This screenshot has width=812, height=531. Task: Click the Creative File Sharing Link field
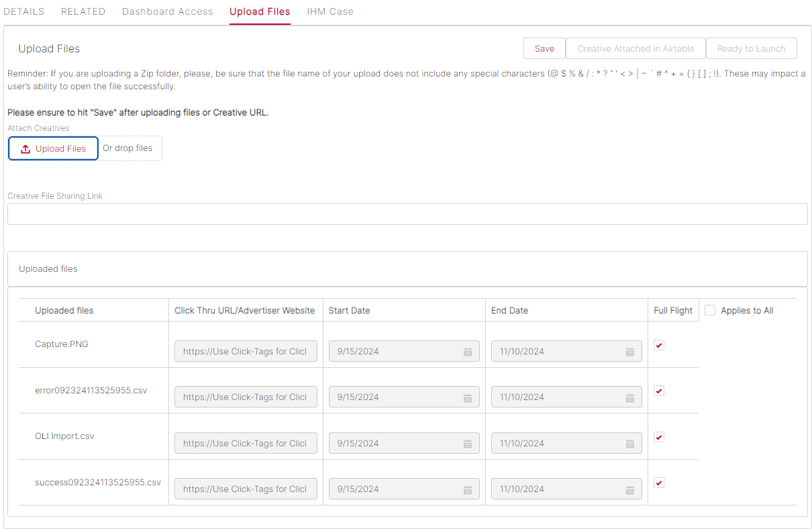(x=407, y=214)
